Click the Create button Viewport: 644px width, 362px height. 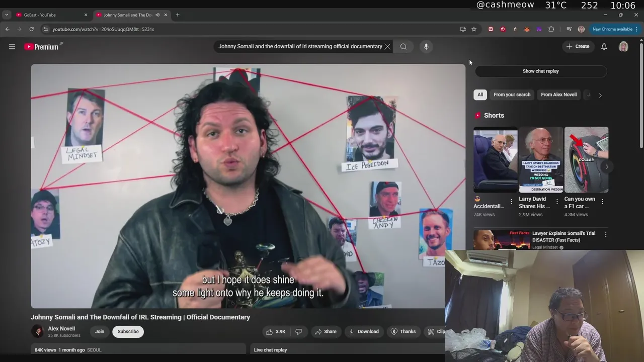coord(578,47)
